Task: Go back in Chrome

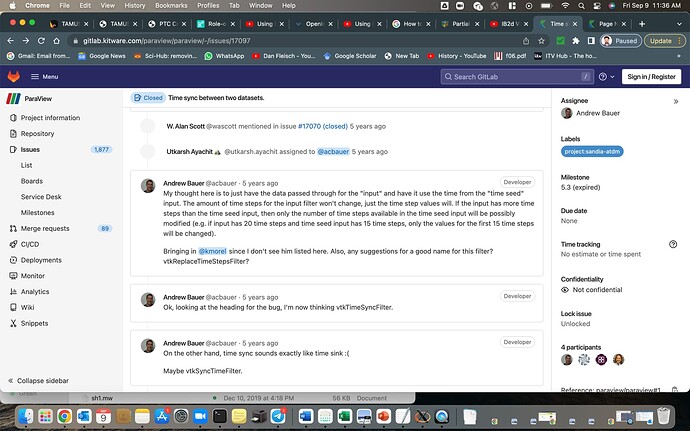Action: [x=11, y=41]
